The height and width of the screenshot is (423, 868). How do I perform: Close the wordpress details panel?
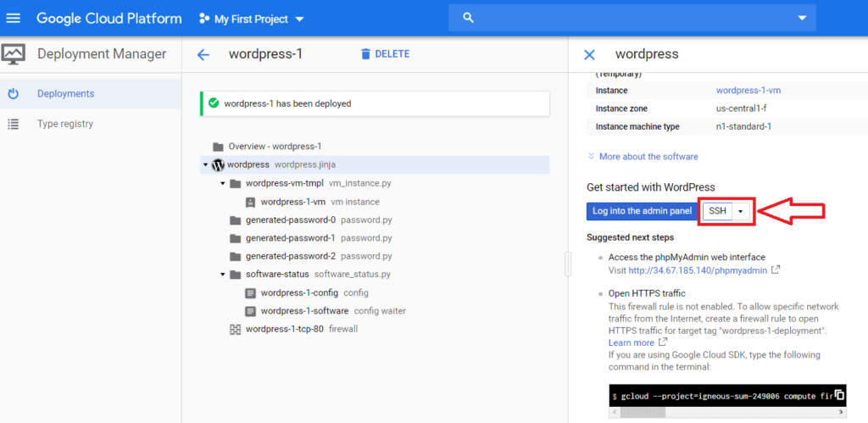(x=590, y=54)
